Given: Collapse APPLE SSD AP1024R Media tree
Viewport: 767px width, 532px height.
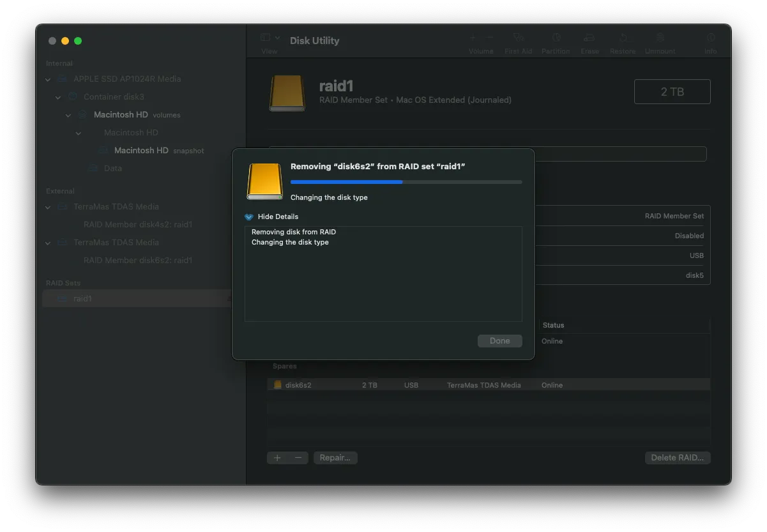Looking at the screenshot, I should [x=48, y=79].
